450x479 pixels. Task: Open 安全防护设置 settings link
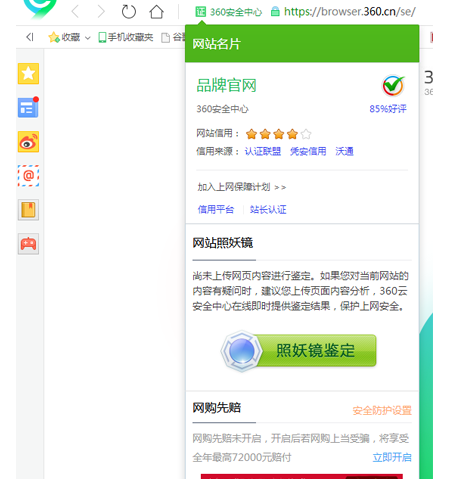click(x=382, y=410)
